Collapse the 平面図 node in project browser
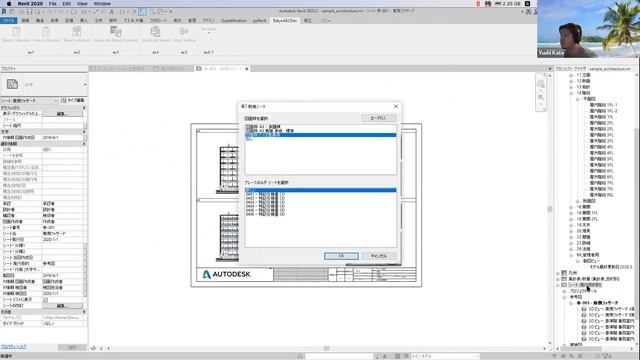The height and width of the screenshot is (360, 640). [x=578, y=99]
